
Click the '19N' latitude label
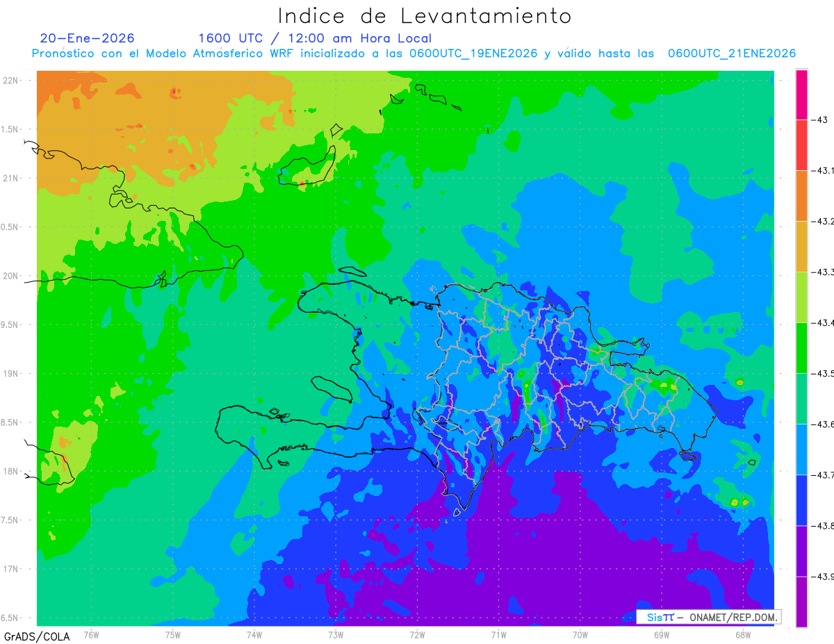point(12,374)
